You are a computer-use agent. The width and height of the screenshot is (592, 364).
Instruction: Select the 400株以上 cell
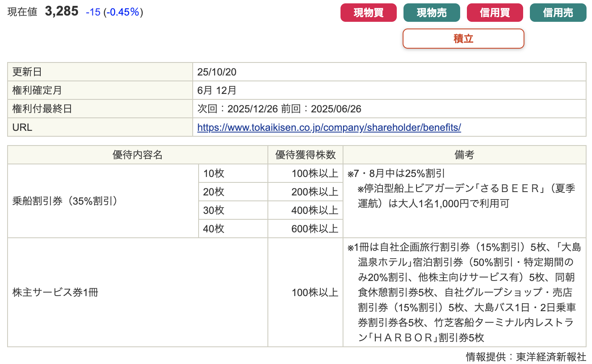pos(314,211)
